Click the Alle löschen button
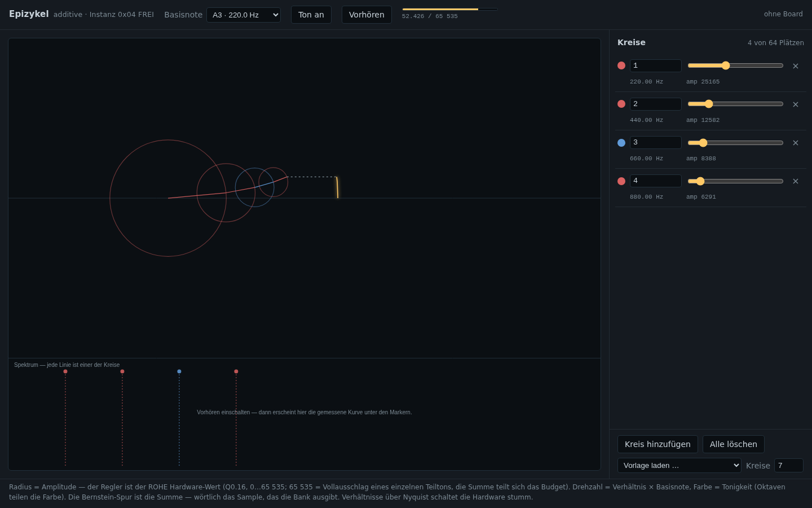This screenshot has height=508, width=812. click(x=734, y=444)
